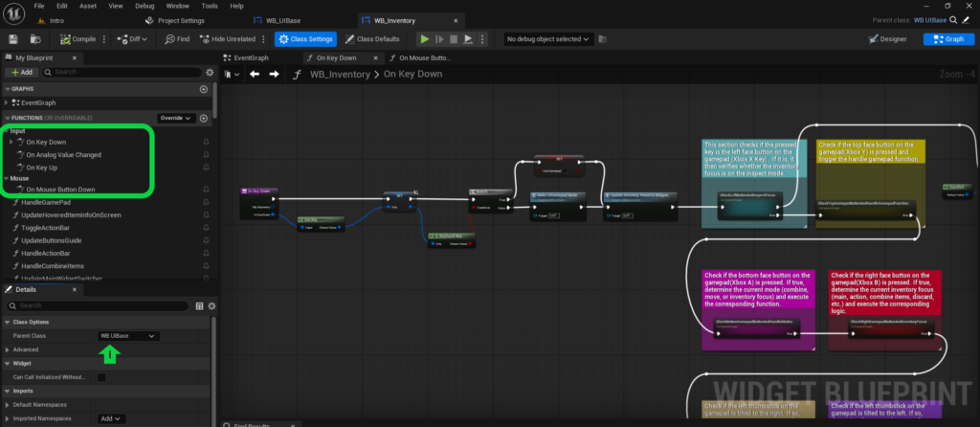Navigate back with the left arrow
This screenshot has height=427, width=980.
pyautogui.click(x=255, y=74)
